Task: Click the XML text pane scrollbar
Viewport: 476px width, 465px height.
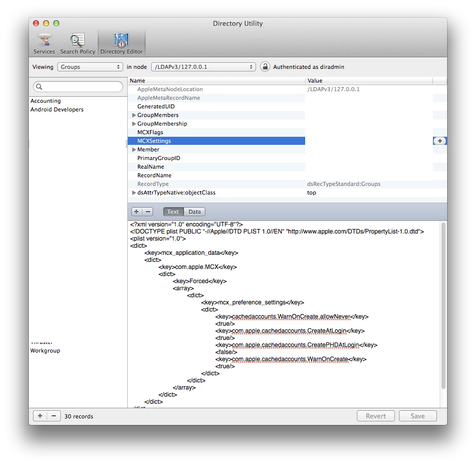Action: point(443,306)
